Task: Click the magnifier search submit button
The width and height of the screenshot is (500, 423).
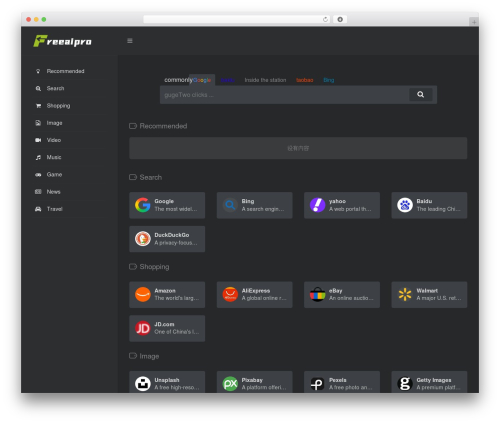Action: (421, 94)
